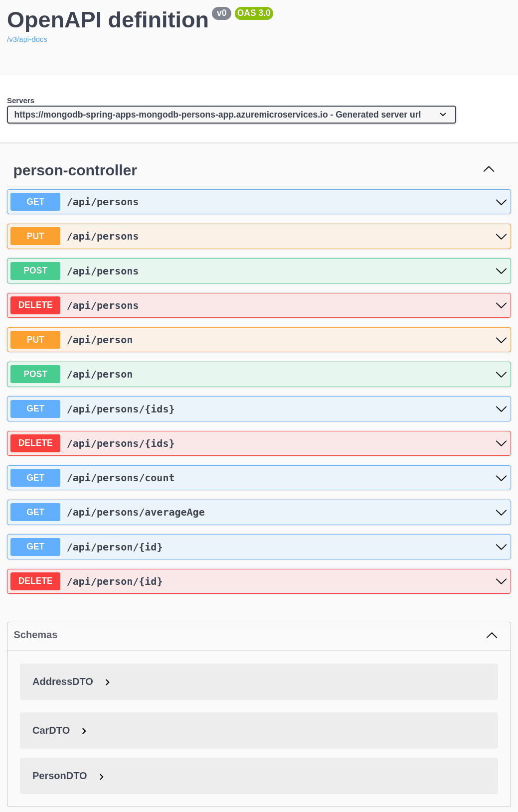Expand POST /api/persons operation chevron

[501, 271]
